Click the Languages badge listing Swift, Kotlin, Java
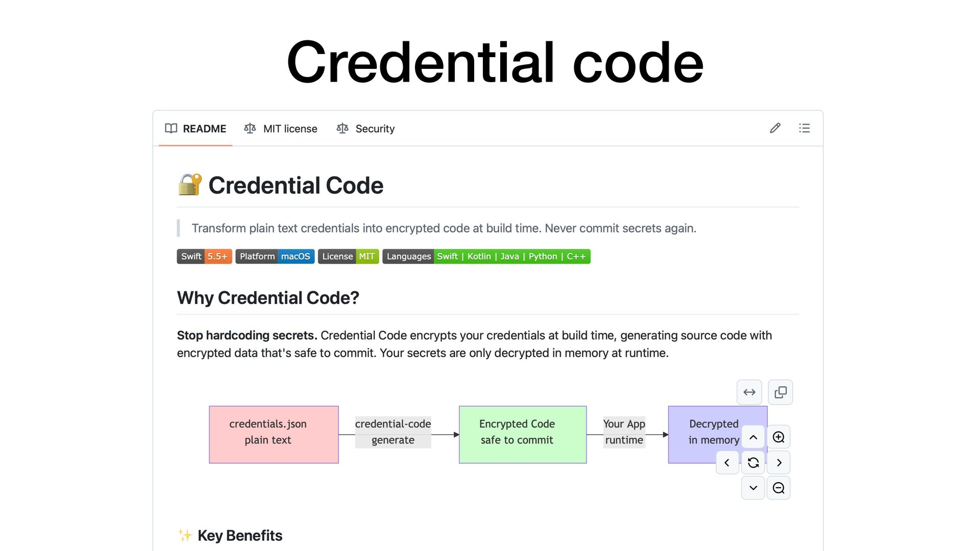 click(x=486, y=257)
